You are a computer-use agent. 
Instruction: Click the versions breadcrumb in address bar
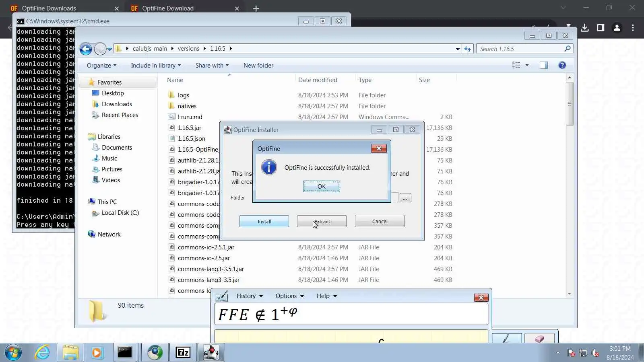point(188,49)
